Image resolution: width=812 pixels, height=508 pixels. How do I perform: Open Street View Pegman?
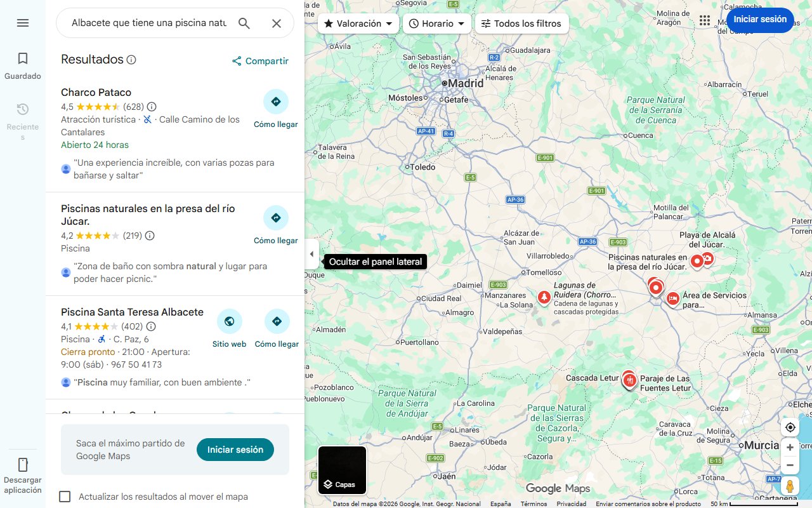pos(790,486)
